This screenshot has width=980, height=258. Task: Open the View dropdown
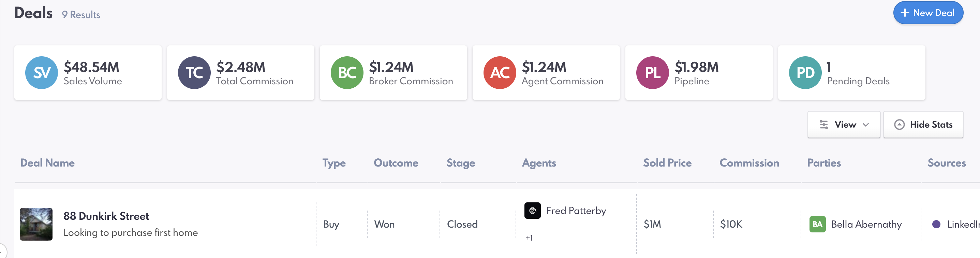(843, 125)
